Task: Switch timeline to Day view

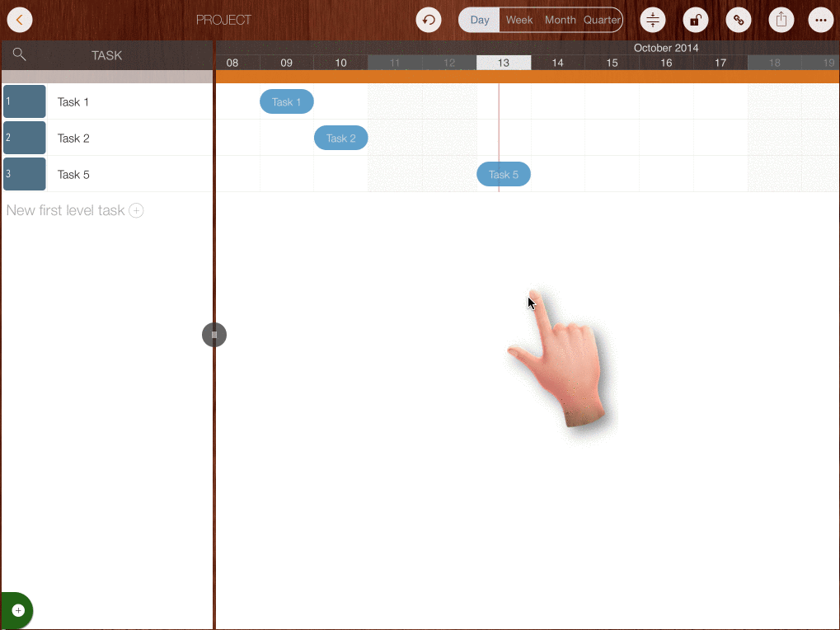Action: (480, 20)
